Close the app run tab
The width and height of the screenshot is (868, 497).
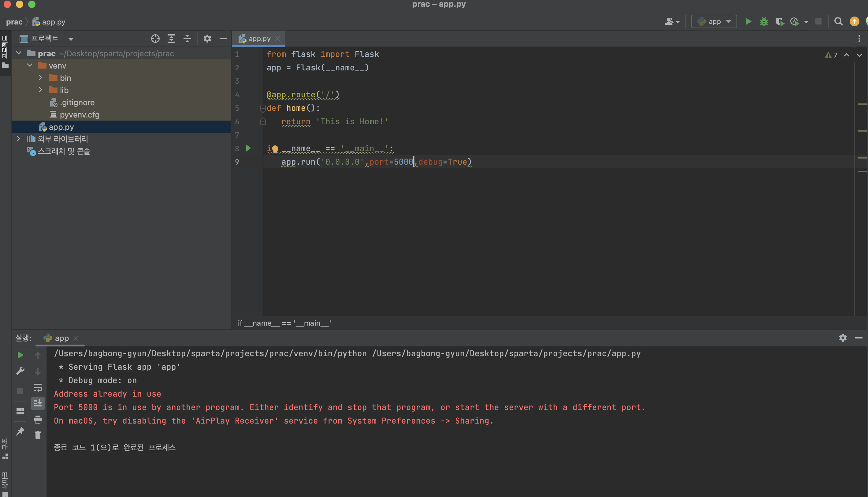pos(76,338)
